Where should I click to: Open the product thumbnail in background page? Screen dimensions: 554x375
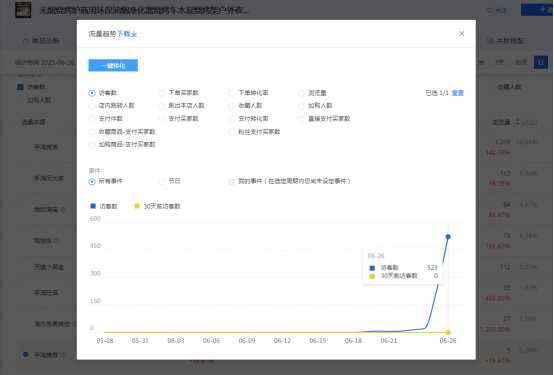pos(23,10)
